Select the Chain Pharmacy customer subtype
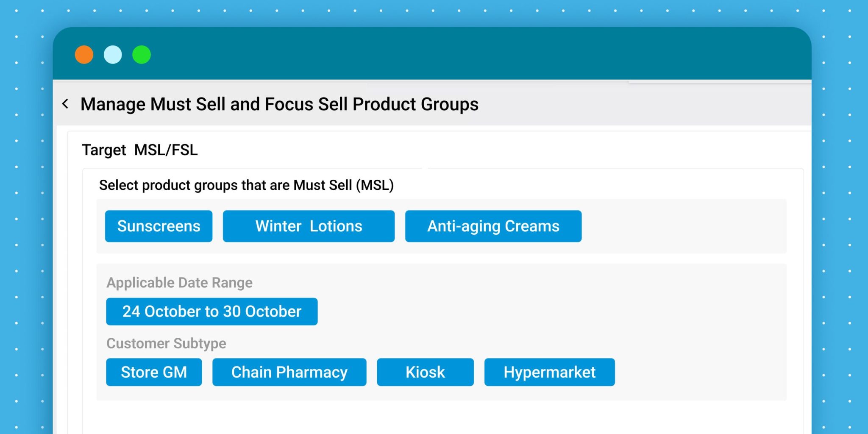Viewport: 868px width, 434px height. 289,372
